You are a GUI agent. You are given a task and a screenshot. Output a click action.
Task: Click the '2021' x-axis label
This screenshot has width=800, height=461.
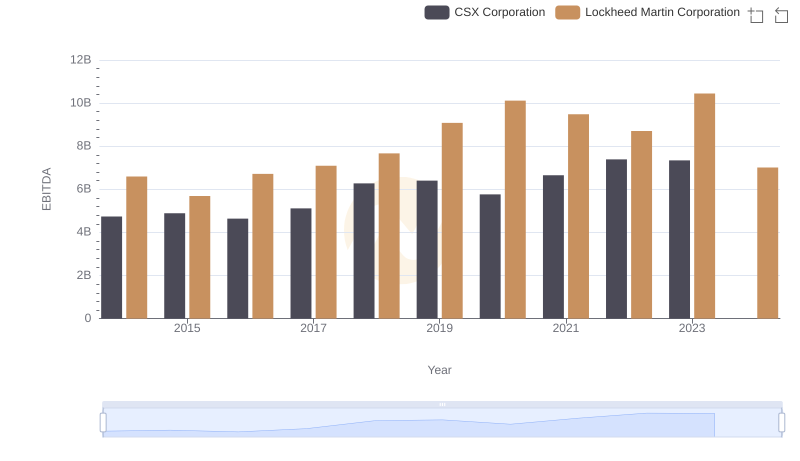(566, 328)
